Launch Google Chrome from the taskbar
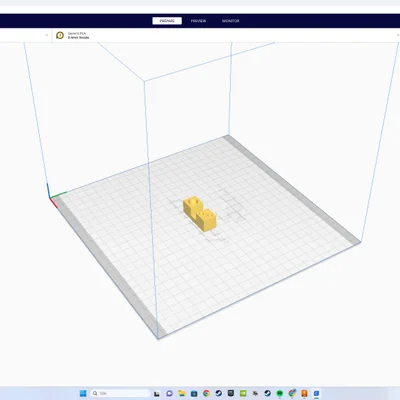400x400 pixels. tap(206, 393)
